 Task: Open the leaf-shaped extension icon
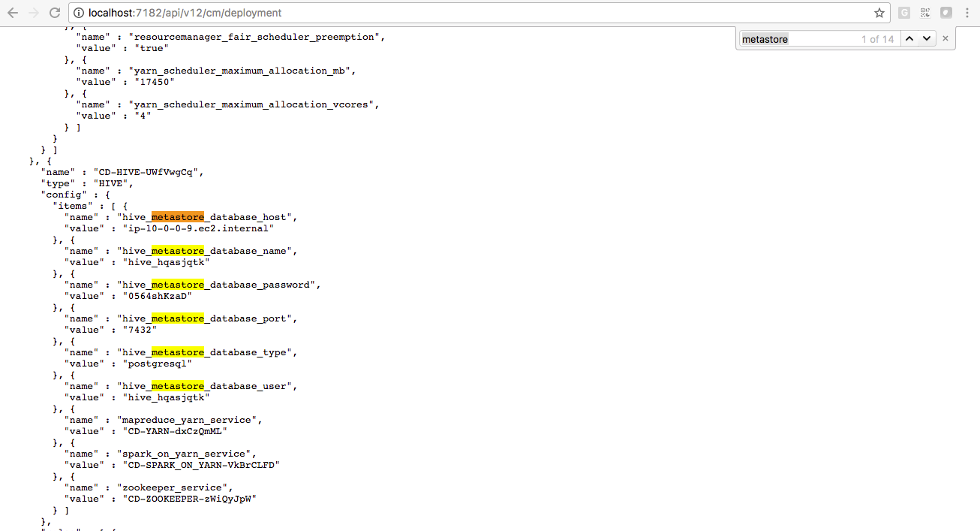(x=946, y=13)
